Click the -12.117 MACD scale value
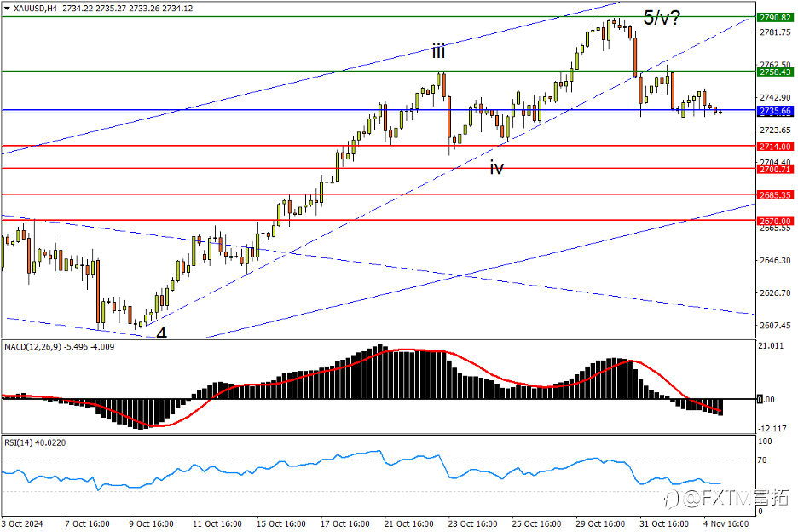The image size is (798, 532). tap(772, 429)
